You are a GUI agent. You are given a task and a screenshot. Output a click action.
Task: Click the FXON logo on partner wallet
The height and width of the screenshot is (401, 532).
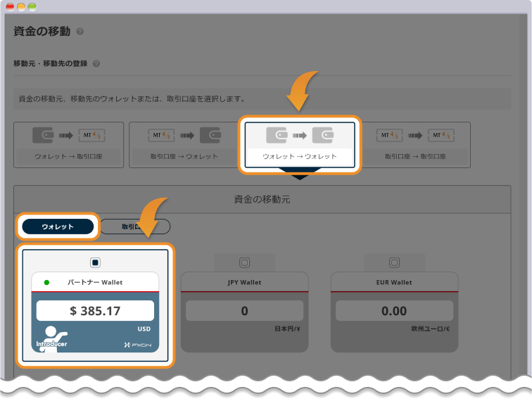[x=138, y=345]
